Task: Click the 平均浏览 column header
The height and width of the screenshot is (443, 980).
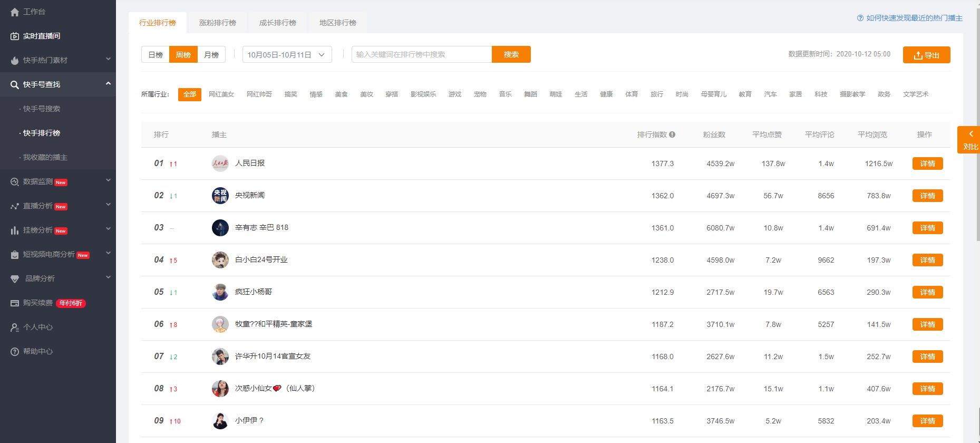Action: click(872, 134)
